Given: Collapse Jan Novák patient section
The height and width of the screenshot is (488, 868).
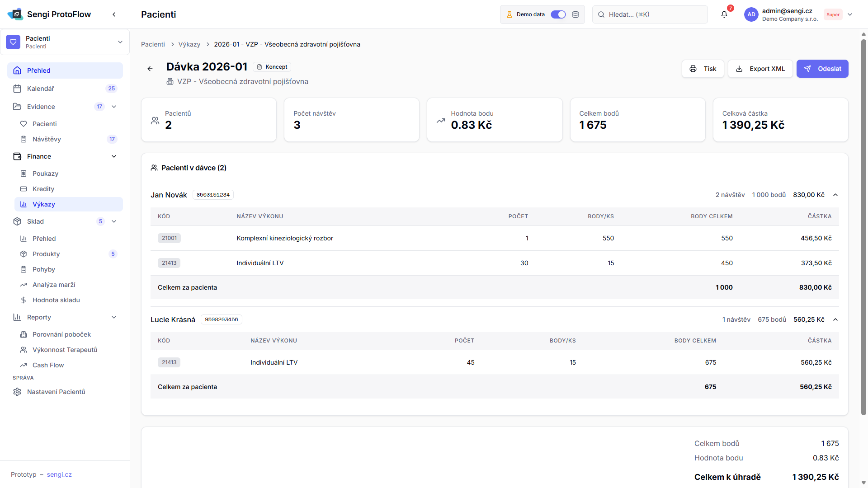Looking at the screenshot, I should click(835, 195).
